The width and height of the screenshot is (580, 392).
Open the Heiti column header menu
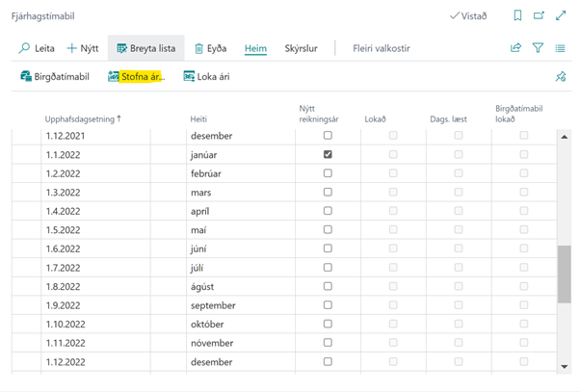coord(198,119)
